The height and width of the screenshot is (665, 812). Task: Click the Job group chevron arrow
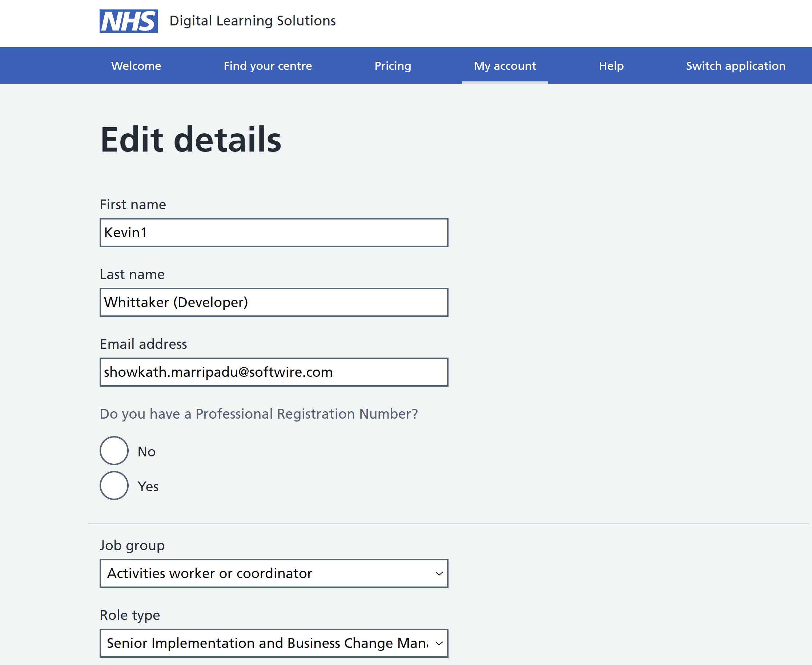439,573
